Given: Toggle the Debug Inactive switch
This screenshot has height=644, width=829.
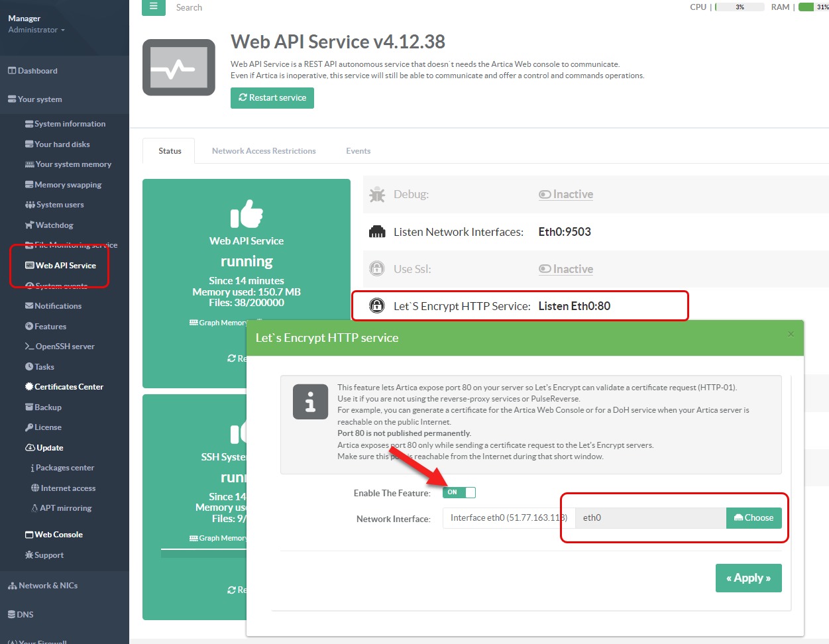Looking at the screenshot, I should pyautogui.click(x=566, y=195).
